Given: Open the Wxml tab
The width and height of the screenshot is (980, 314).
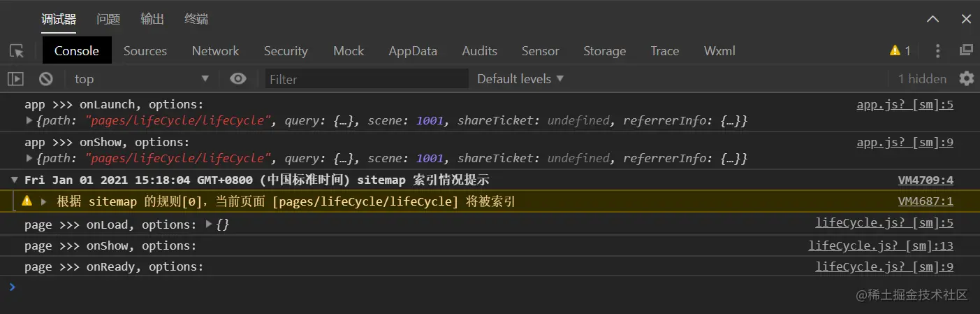Looking at the screenshot, I should 719,51.
